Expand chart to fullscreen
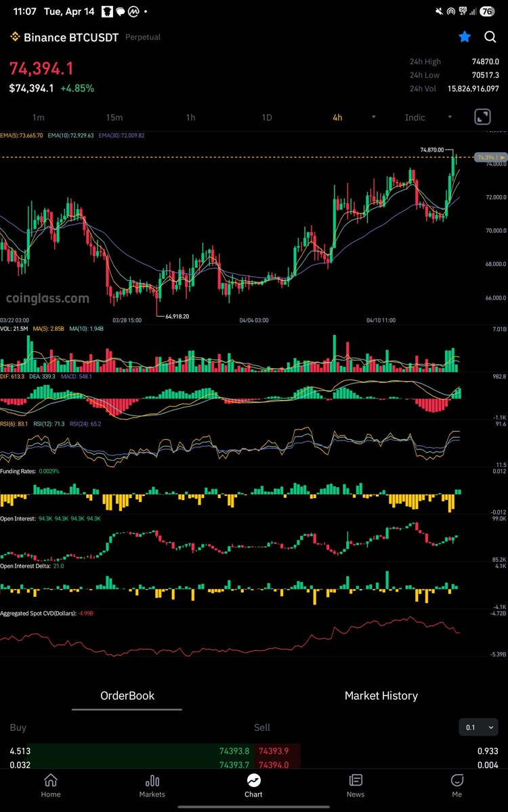 coord(482,117)
